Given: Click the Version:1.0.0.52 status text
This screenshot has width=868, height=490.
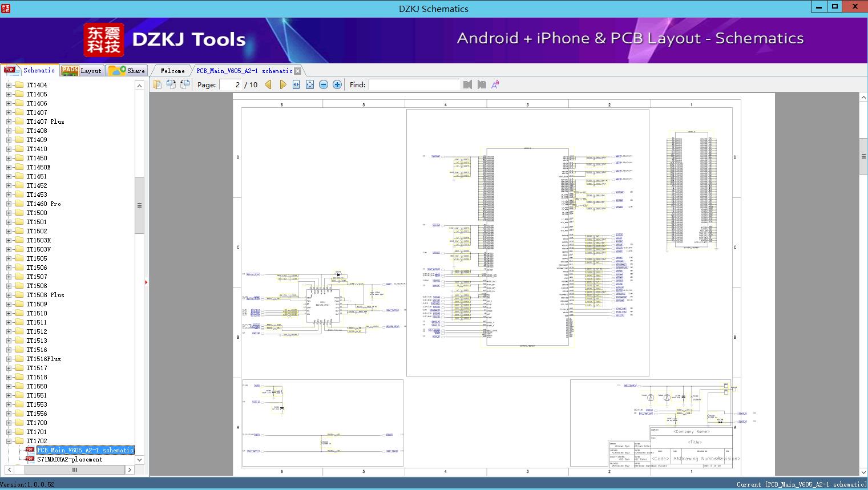Looking at the screenshot, I should pos(28,484).
